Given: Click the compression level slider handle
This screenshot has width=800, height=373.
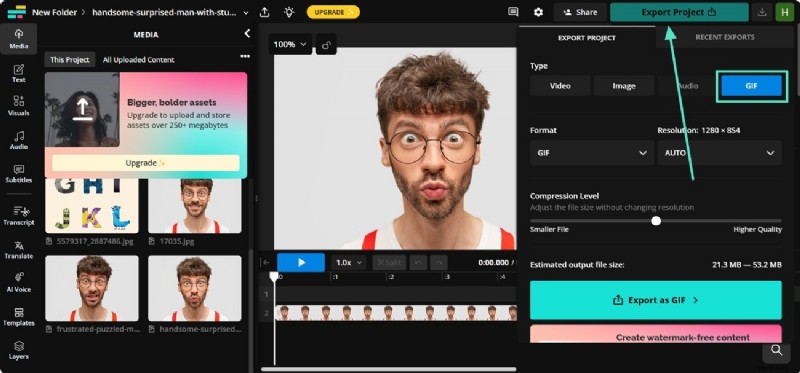Looking at the screenshot, I should point(656,220).
